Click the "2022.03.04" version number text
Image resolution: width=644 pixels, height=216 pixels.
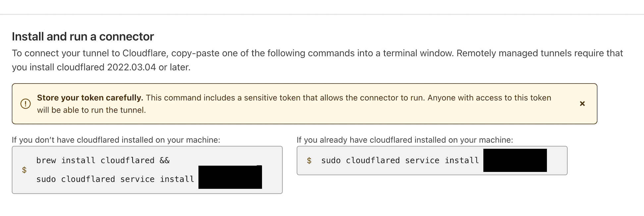click(132, 67)
